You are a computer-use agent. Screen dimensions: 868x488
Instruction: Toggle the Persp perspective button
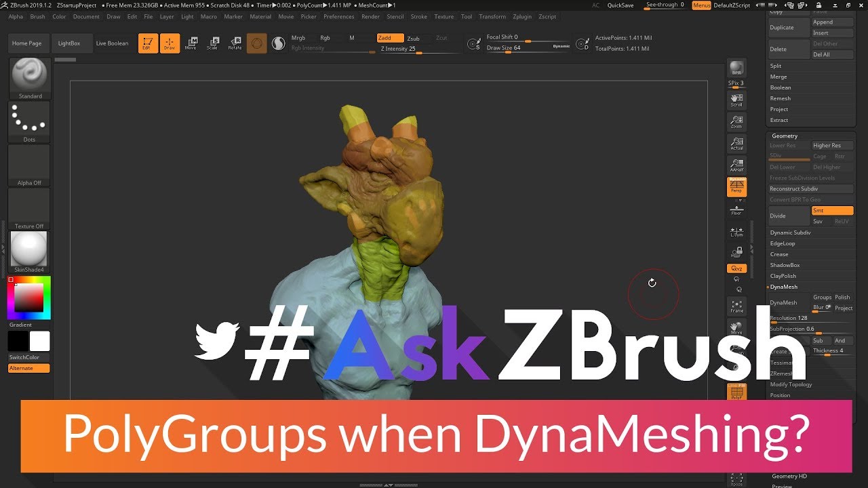(x=736, y=187)
